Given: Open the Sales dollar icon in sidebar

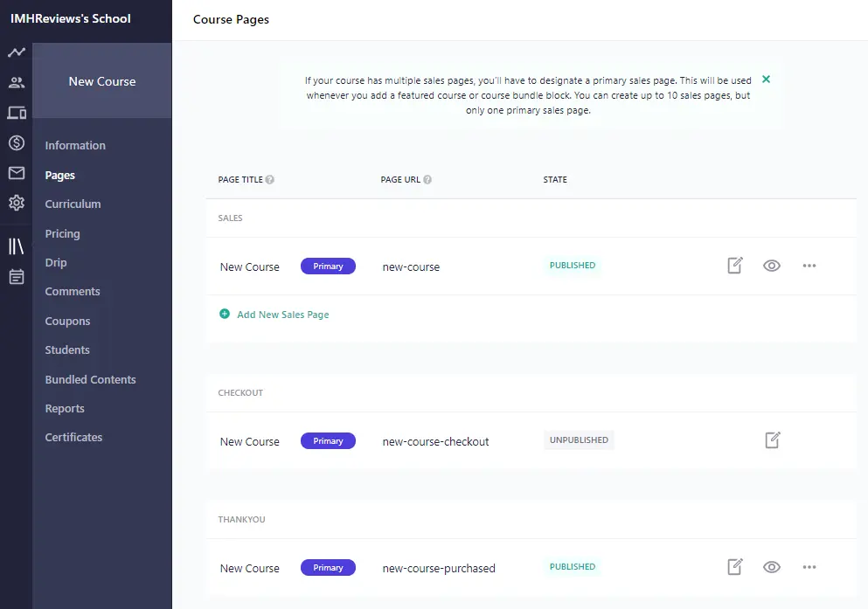Looking at the screenshot, I should pos(17,143).
